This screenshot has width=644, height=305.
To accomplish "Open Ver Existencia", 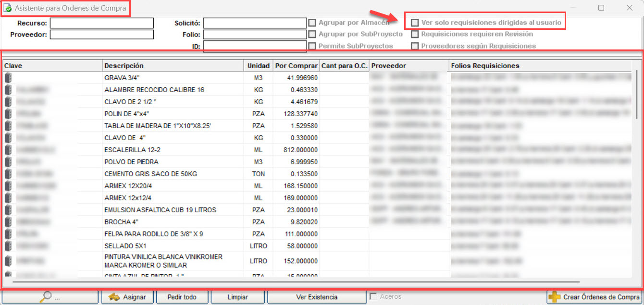I will coord(317,297).
